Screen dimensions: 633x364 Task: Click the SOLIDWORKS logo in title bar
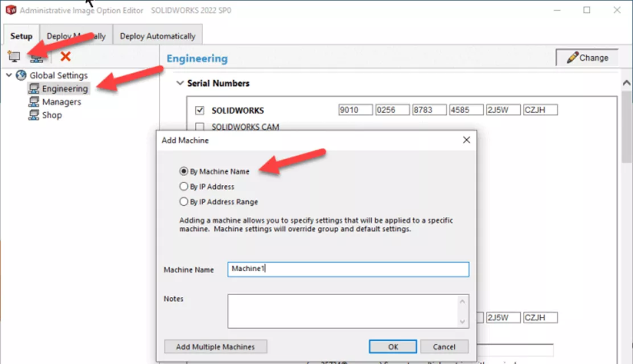pos(11,10)
